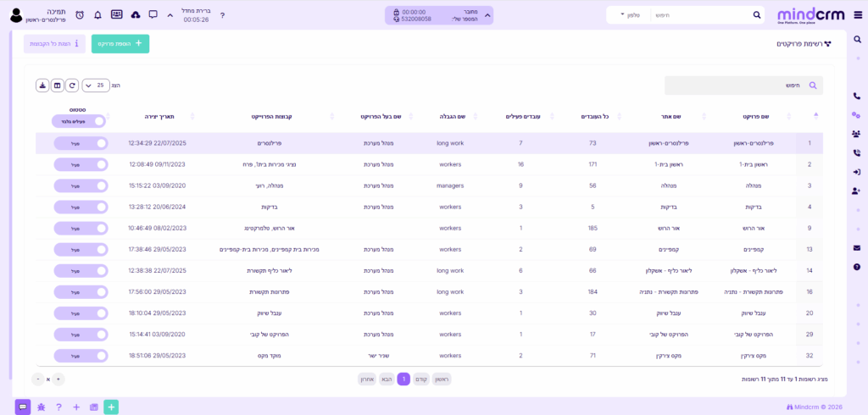Decrease font size with minus button
Image resolution: width=868 pixels, height=415 pixels.
[37, 379]
